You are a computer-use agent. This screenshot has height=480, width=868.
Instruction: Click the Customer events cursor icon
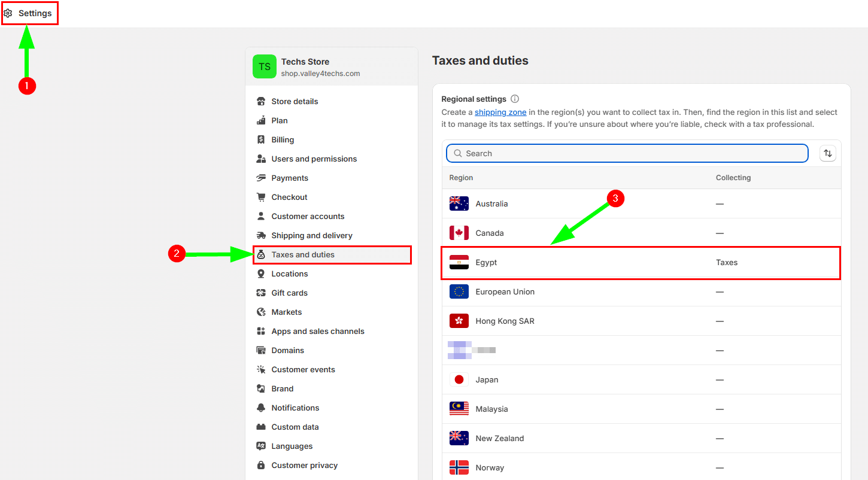click(x=261, y=369)
